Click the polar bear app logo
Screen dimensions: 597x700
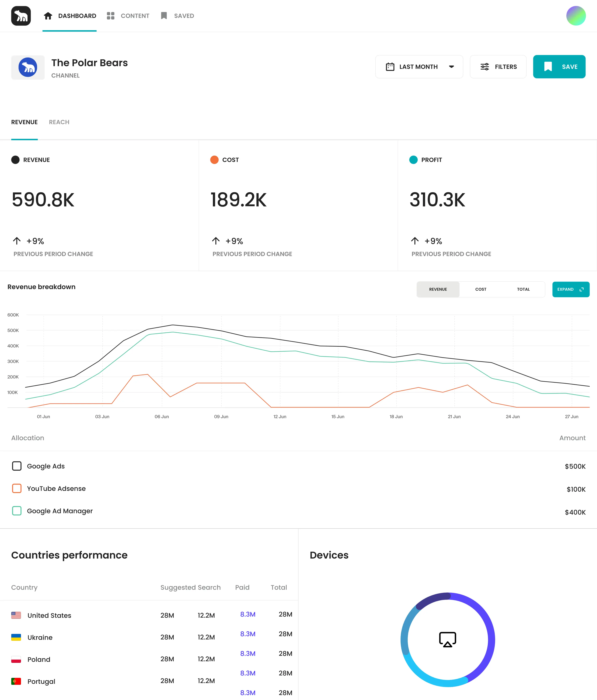coord(21,16)
